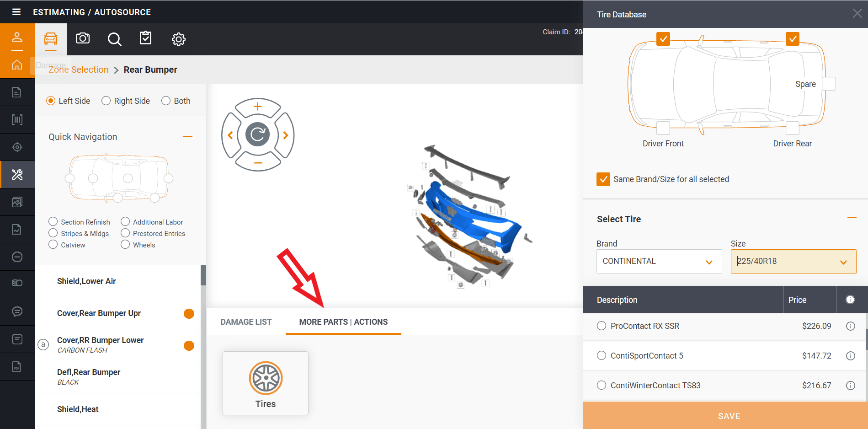Open the search icon in top toolbar
868x429 pixels.
114,39
